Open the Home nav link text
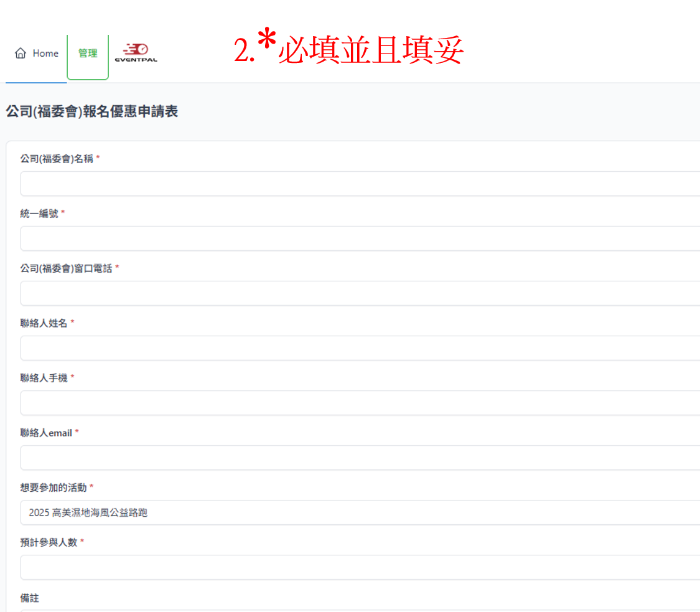The height and width of the screenshot is (612, 700). pos(45,53)
